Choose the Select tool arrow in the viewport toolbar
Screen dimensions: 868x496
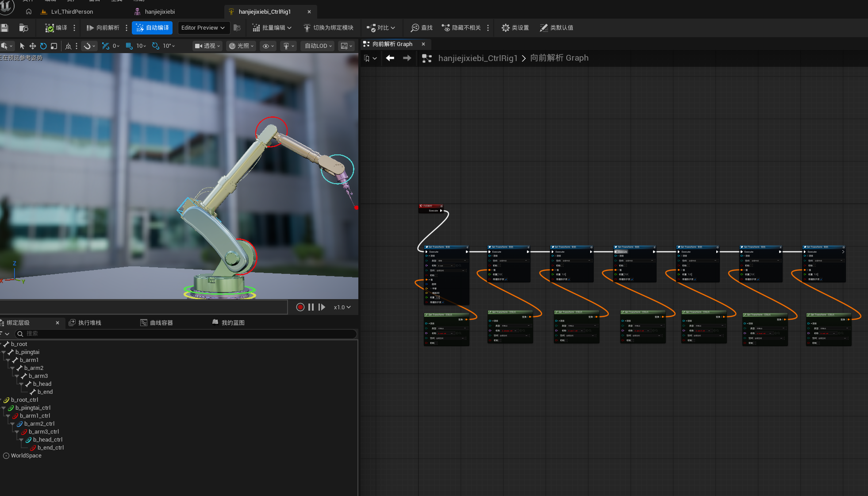[22, 46]
